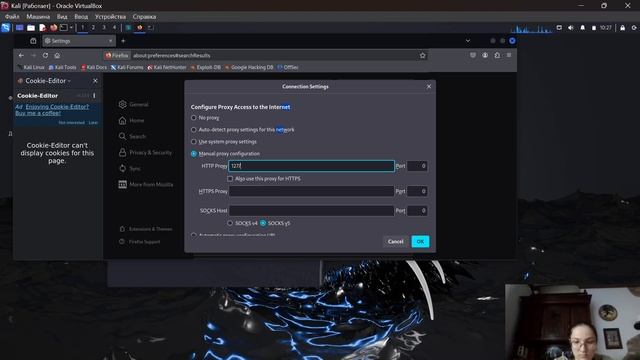
Task: Open More from Mozilla category
Action: point(146,184)
